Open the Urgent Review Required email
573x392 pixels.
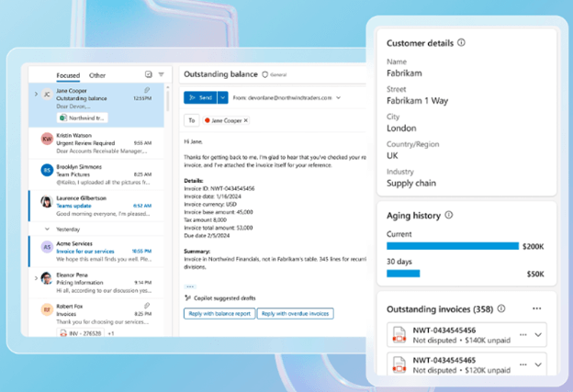(96, 143)
